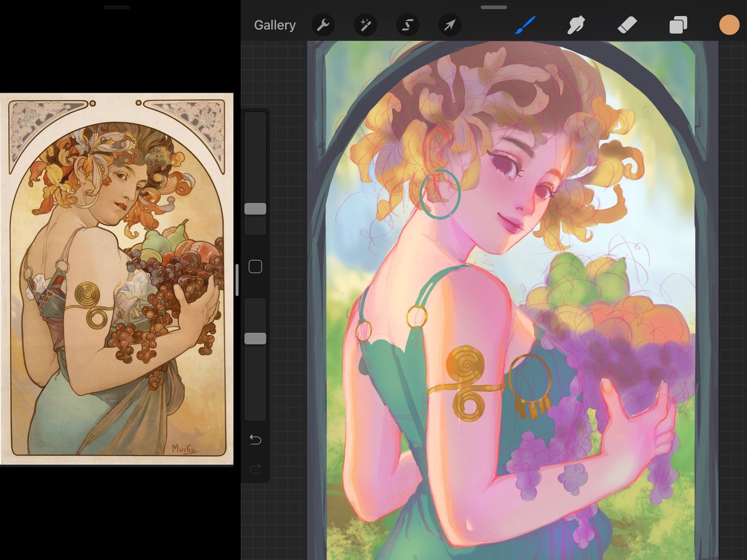
Task: Select the Transform arrow tool
Action: pos(449,26)
